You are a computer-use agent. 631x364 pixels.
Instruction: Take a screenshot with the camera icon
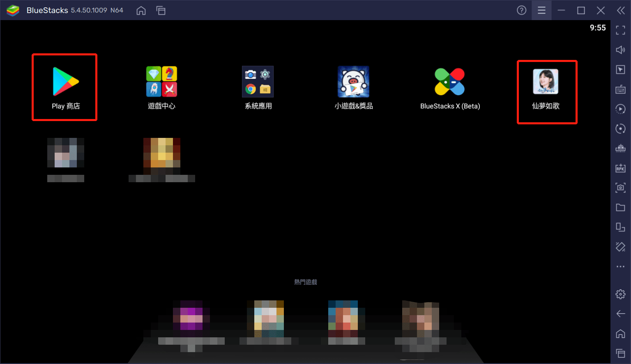click(x=620, y=188)
